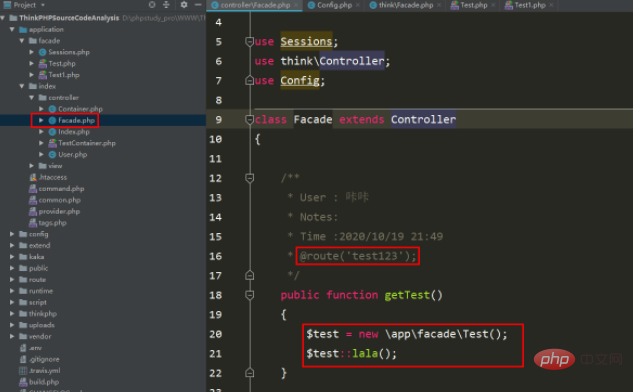
Task: Select Facade.php in the project tree
Action: click(76, 120)
